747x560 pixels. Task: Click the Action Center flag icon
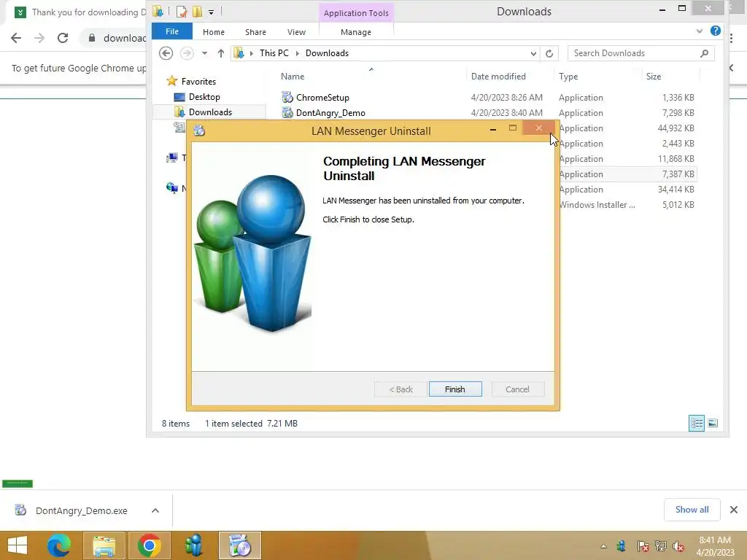(x=643, y=546)
